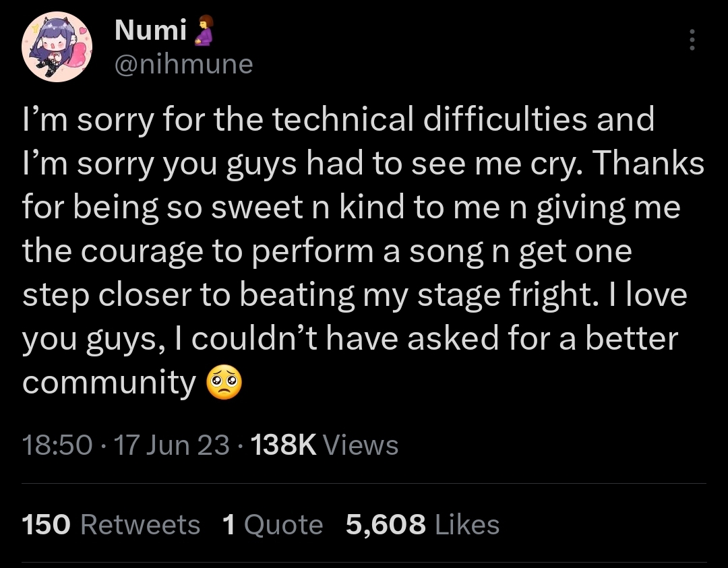Screen dimensions: 728x568
Task: Click the 17 Jun 23 date
Action: (172, 445)
